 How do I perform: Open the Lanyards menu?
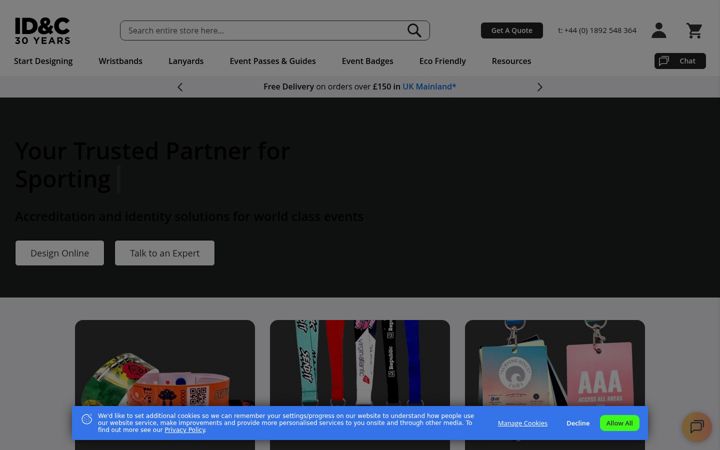(x=186, y=61)
